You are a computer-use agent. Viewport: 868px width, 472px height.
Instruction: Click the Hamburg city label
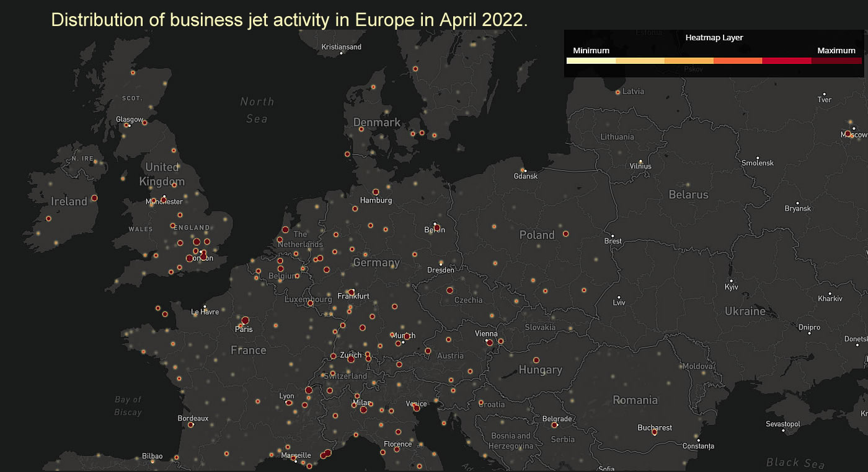pos(376,200)
